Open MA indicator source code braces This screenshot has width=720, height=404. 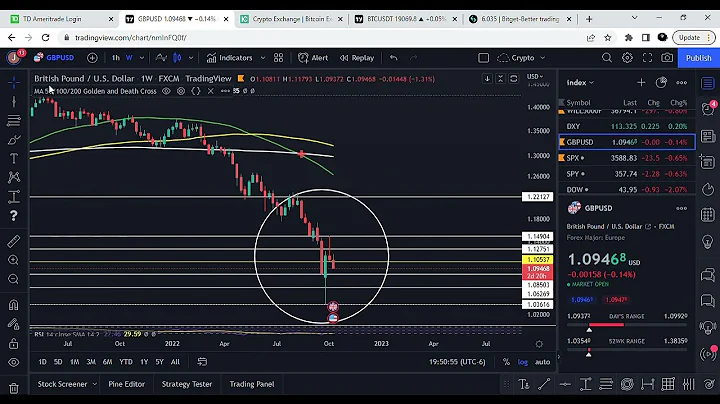click(x=196, y=91)
